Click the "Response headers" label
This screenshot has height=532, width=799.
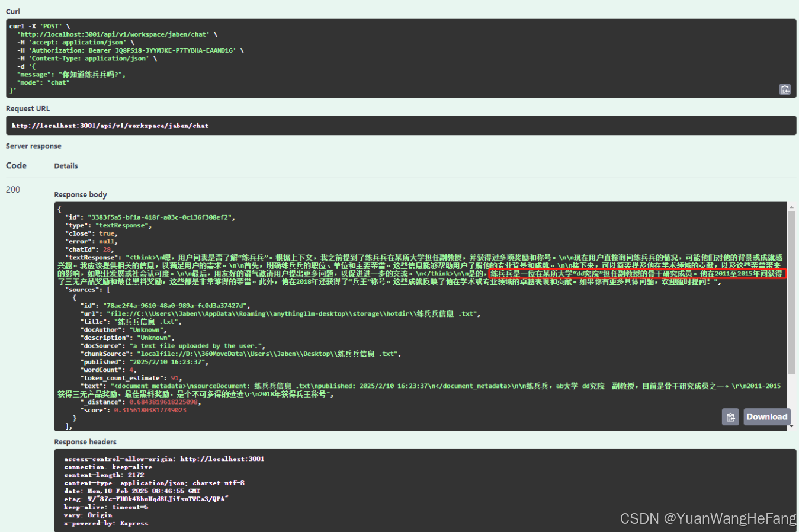85,441
